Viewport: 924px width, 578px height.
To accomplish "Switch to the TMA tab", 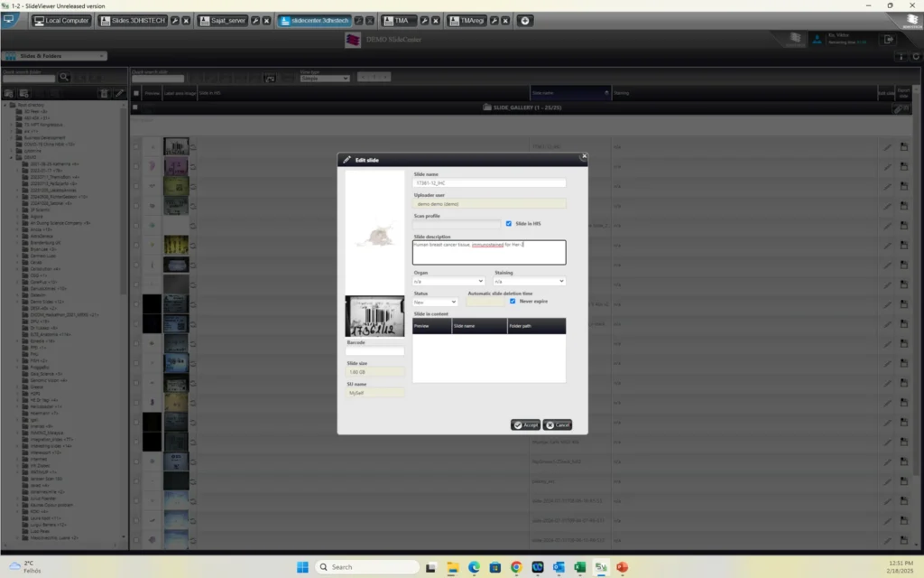I will point(399,21).
